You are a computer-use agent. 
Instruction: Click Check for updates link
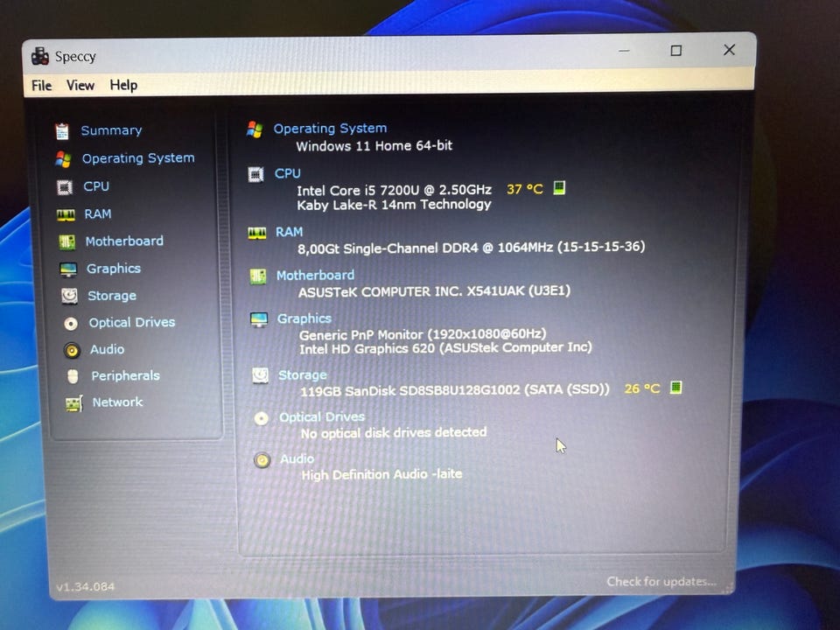[661, 581]
